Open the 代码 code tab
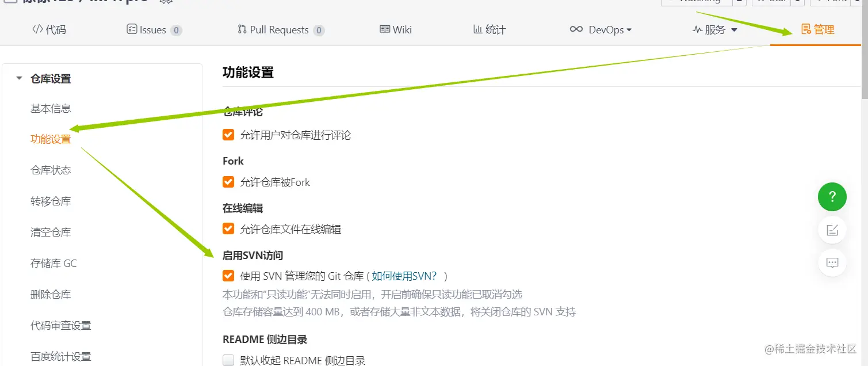 pos(49,30)
